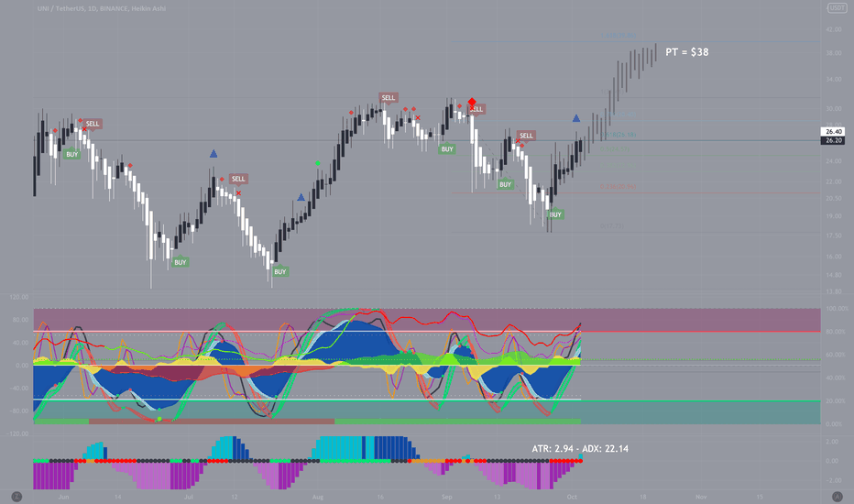Image resolution: width=854 pixels, height=504 pixels.
Task: Click the first BUY label in early June
Action: (x=71, y=154)
